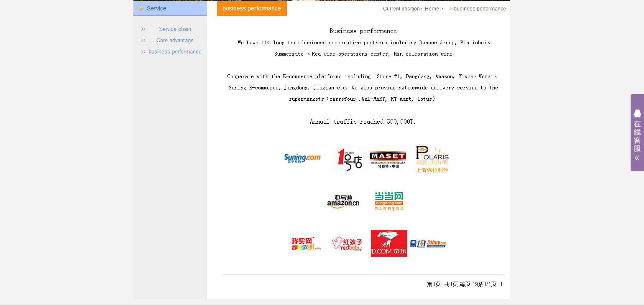Click the line 'Summergate 、Red wine operations center'

click(363, 54)
